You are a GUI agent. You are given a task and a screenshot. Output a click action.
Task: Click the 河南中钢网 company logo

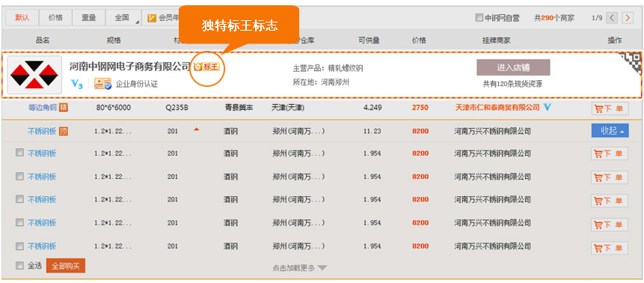[x=34, y=74]
